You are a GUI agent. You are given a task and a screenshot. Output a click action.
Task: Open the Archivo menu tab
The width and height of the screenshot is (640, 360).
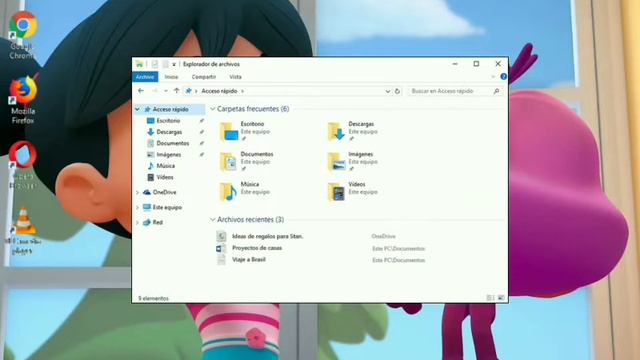point(145,77)
